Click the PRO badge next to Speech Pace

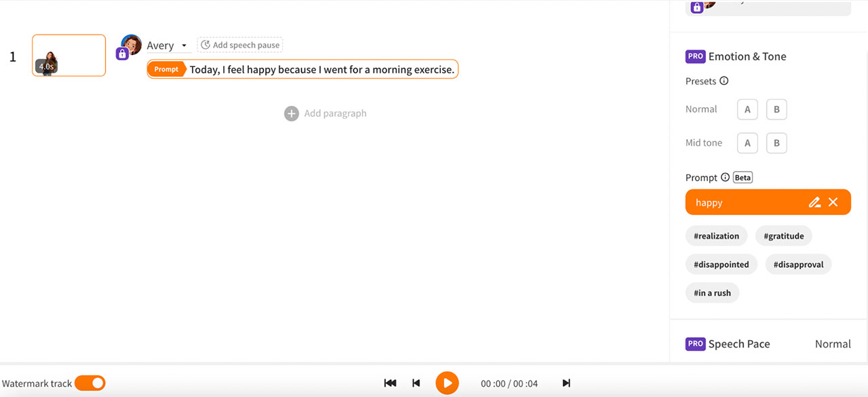click(695, 344)
